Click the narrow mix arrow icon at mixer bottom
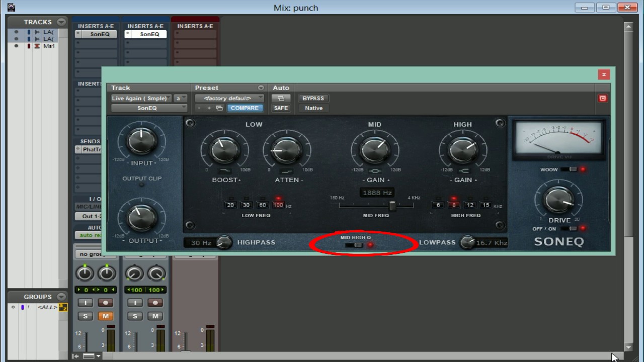This screenshot has height=362, width=644. coord(75,356)
